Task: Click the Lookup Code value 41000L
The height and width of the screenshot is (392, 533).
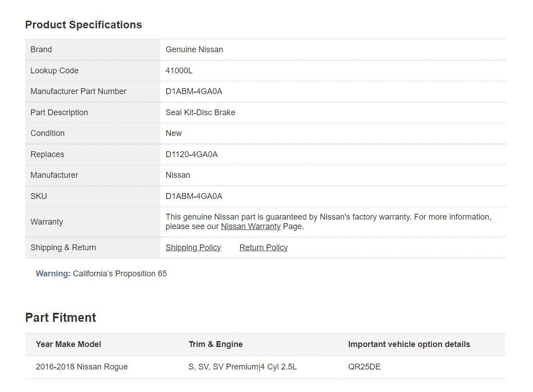Action: coord(179,71)
